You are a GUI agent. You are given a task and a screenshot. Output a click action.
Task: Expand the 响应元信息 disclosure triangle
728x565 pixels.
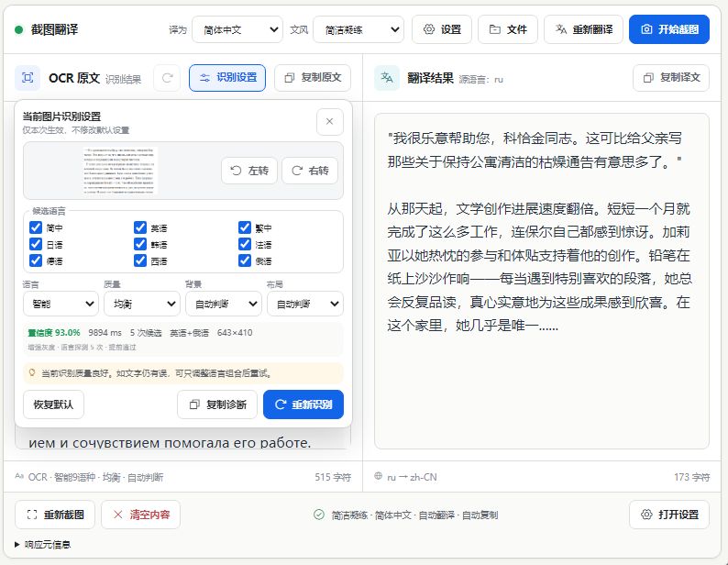(x=17, y=544)
